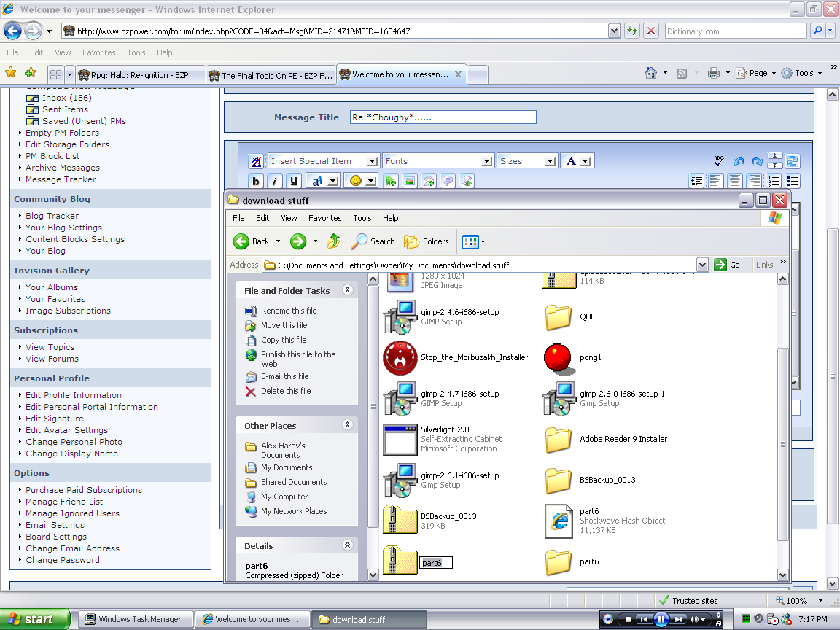
Task: Collapse the File and Folder Tasks panel
Action: (347, 290)
